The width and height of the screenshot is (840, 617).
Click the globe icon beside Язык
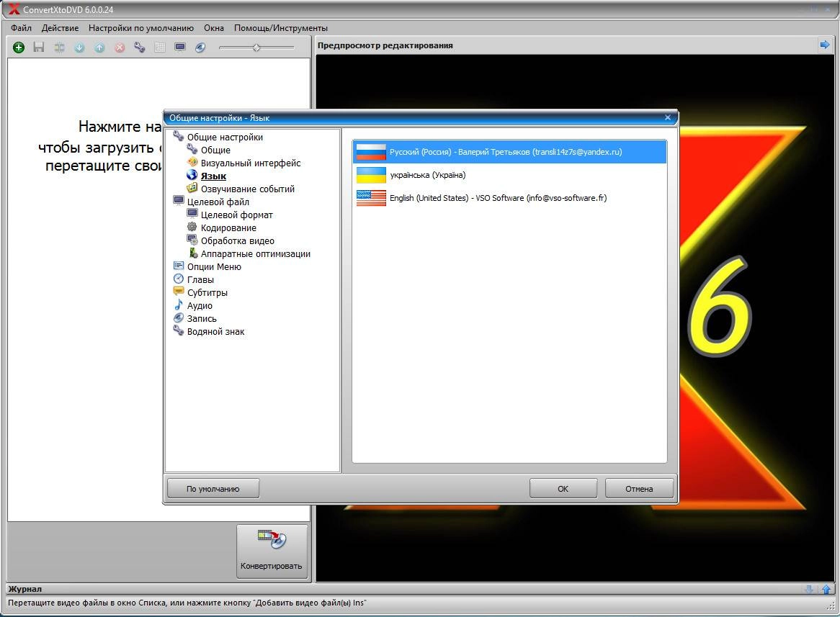192,175
